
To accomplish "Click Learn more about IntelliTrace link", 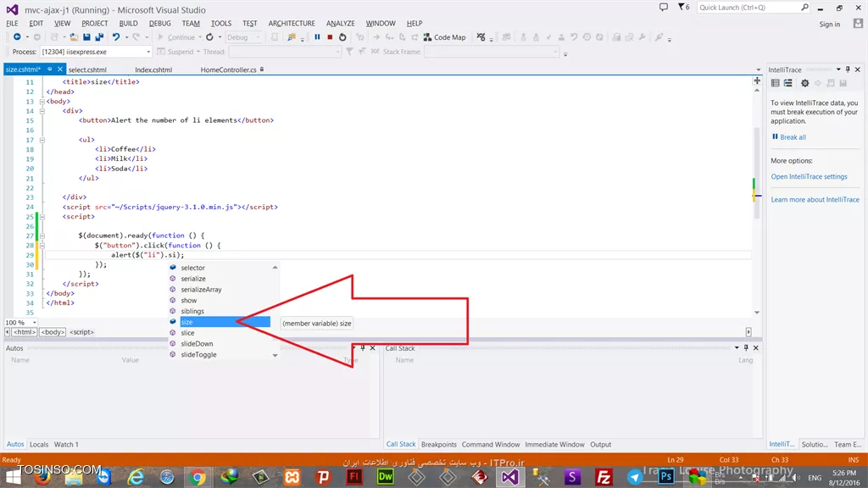I will [815, 200].
